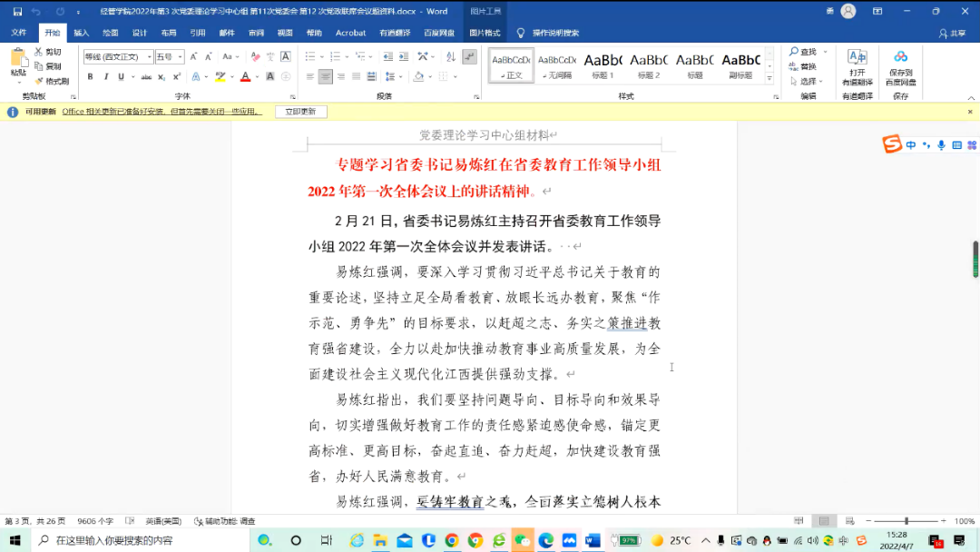Screen dimensions: 980x552
Task: Save to Baidu Netdisk (保存到百度网盘)
Action: [x=900, y=67]
